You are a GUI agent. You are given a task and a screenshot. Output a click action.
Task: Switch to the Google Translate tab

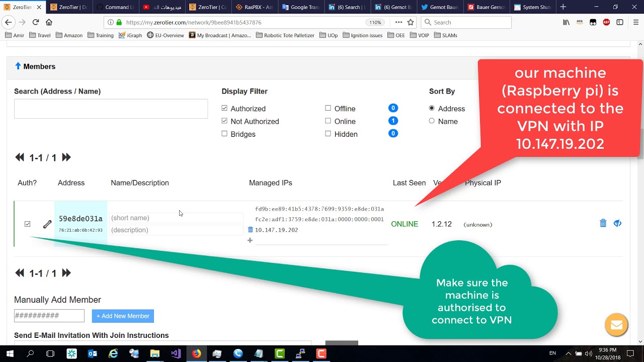[x=301, y=7]
